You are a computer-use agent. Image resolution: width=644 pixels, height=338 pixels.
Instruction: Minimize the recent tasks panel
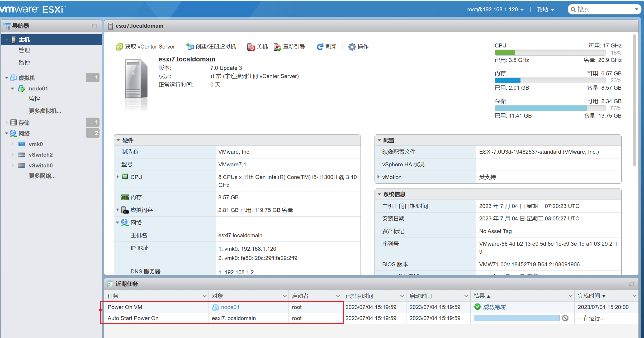click(631, 284)
